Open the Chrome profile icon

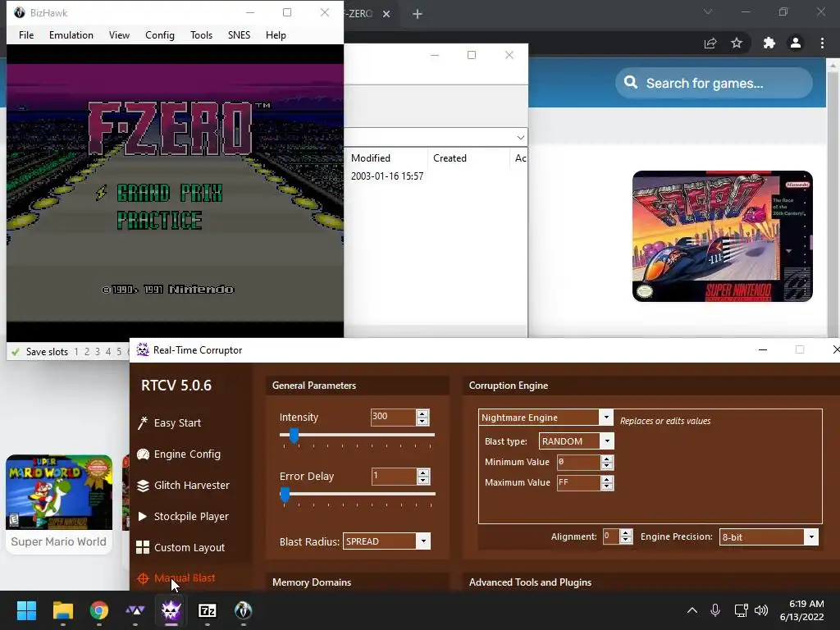pyautogui.click(x=796, y=43)
